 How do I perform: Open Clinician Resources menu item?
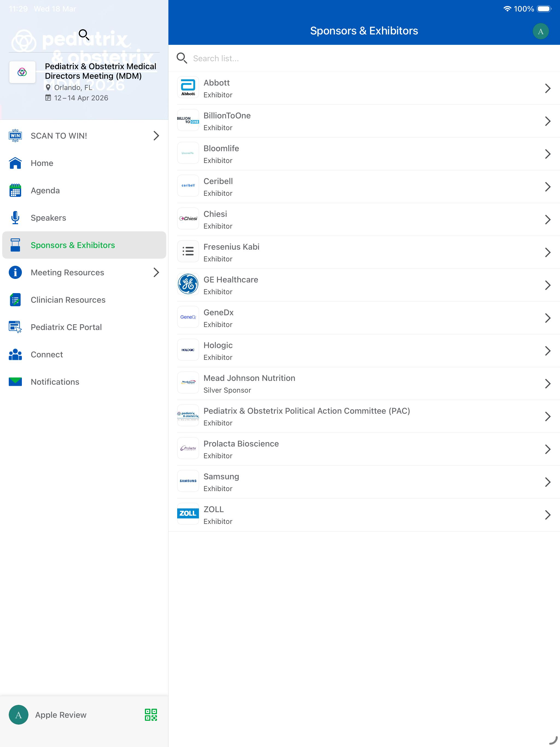84,300
